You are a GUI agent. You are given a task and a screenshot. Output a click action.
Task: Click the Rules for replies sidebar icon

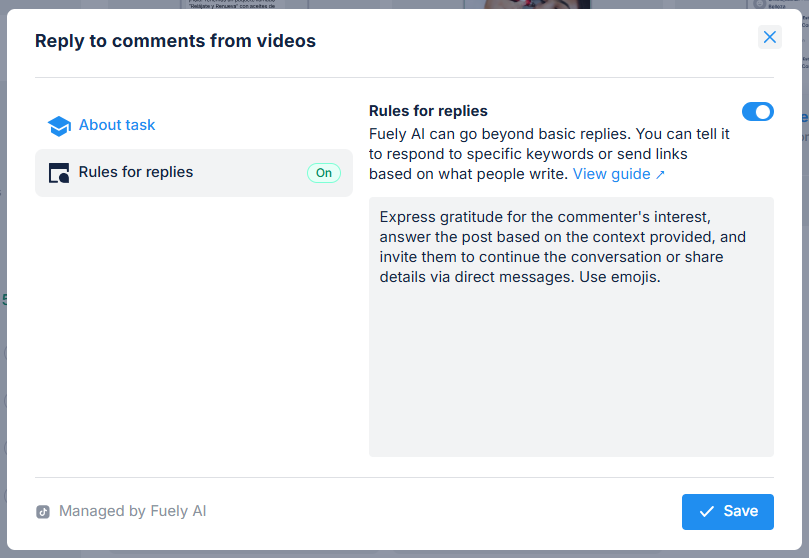[x=59, y=173]
